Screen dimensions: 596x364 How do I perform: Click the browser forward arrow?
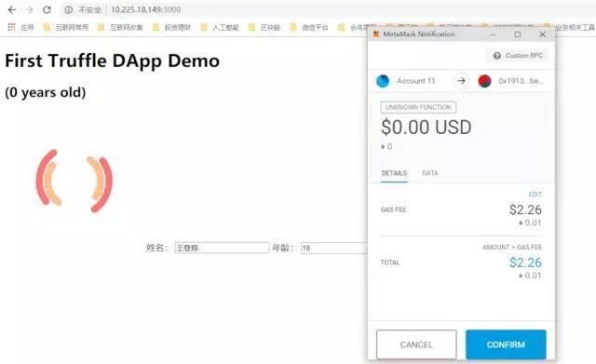[30, 9]
